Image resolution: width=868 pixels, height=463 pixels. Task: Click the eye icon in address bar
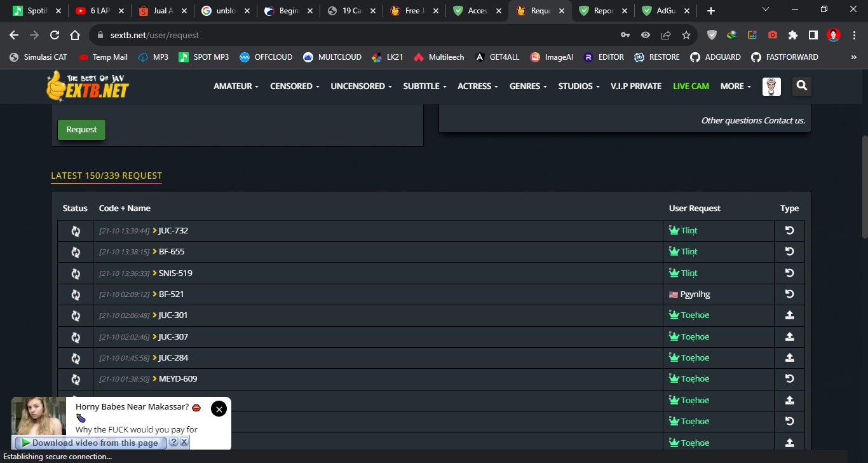click(x=646, y=35)
